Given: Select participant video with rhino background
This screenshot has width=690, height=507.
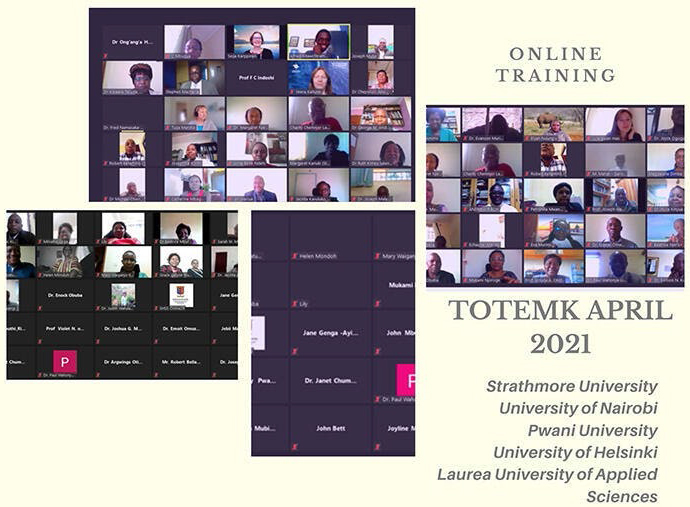Looking at the screenshot, I should coord(554,124).
